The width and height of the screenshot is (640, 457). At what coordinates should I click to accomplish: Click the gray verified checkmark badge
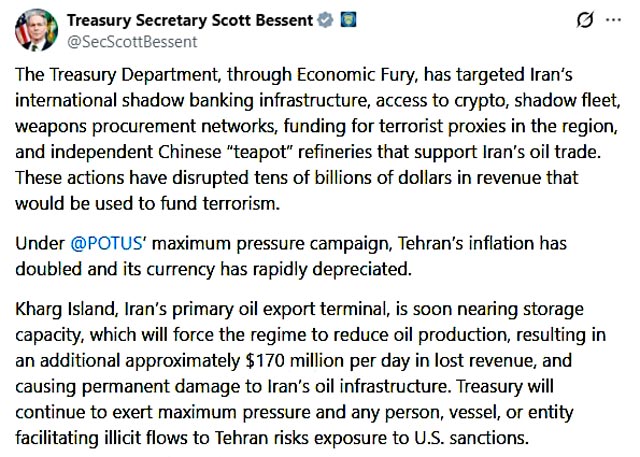(320, 21)
